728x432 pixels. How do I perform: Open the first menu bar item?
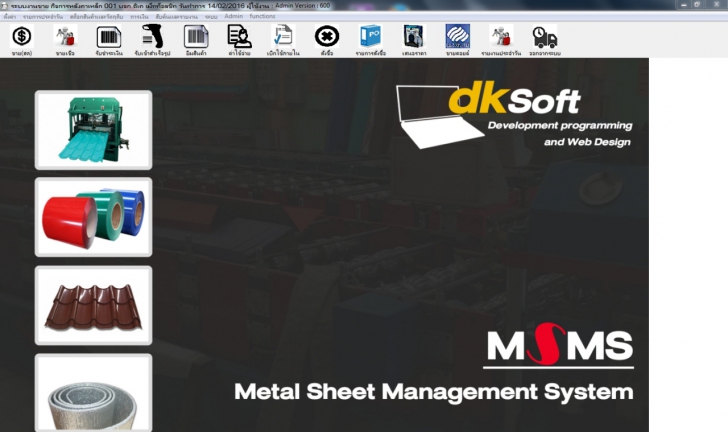coord(10,16)
